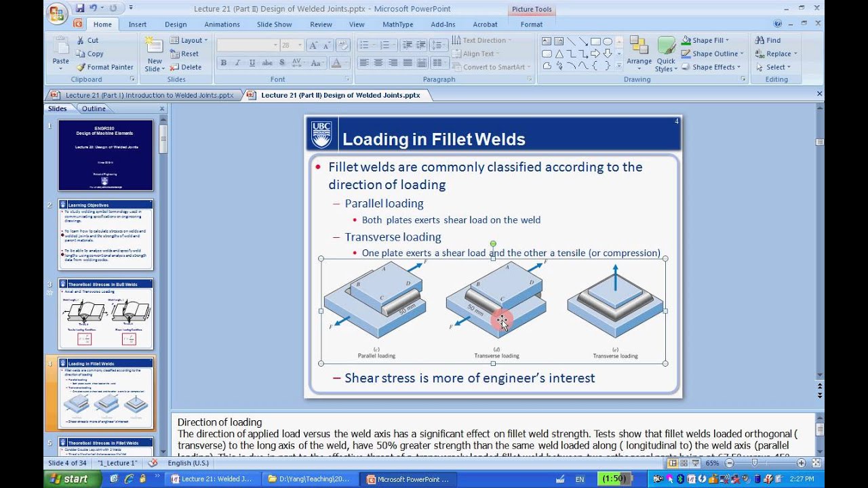Click the Cut button
The image size is (868, 488).
point(87,40)
